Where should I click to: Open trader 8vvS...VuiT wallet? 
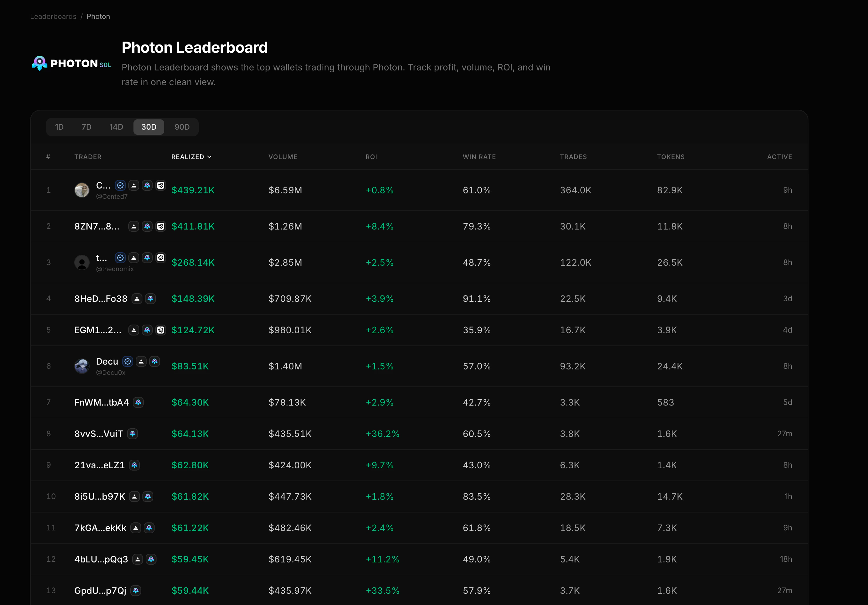(x=99, y=434)
